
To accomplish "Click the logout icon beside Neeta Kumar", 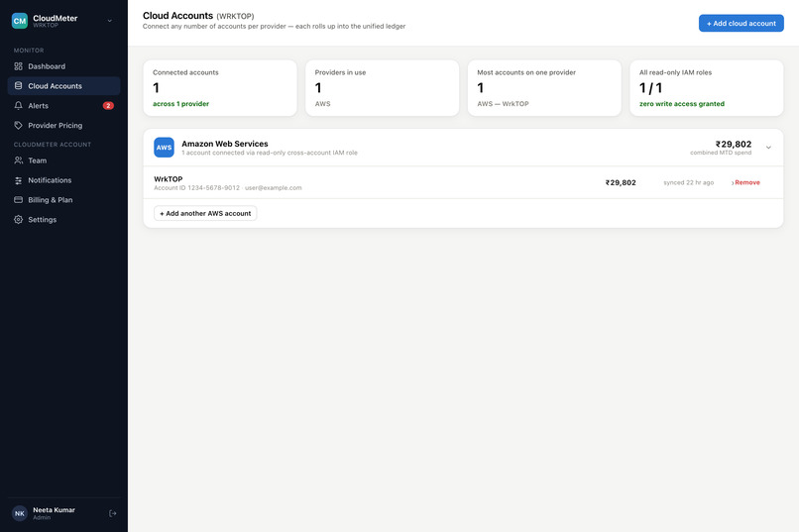I will point(113,513).
